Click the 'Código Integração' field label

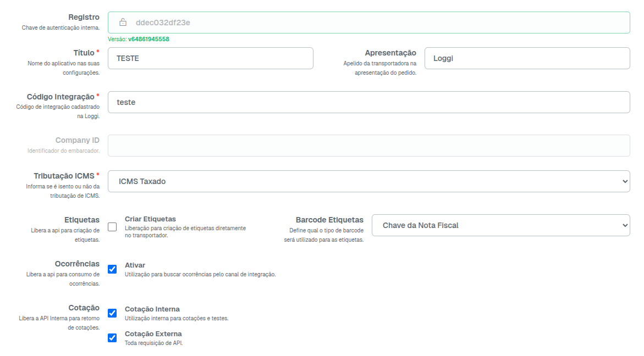[60, 97]
